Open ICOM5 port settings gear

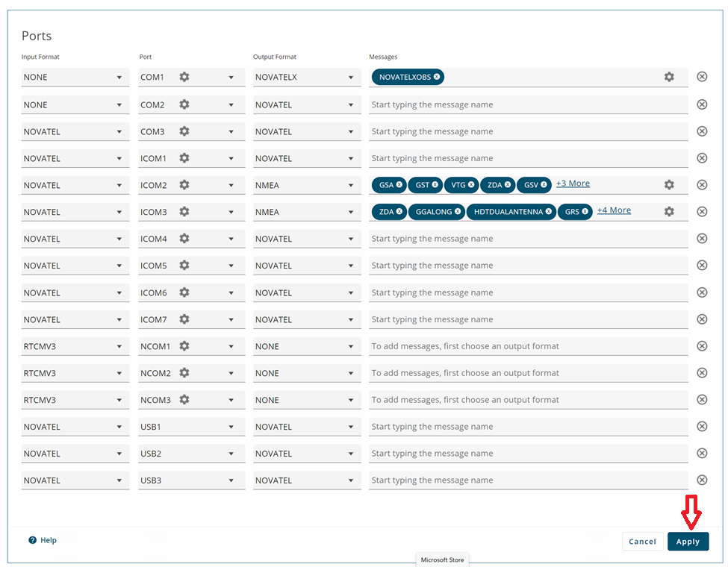click(x=184, y=266)
